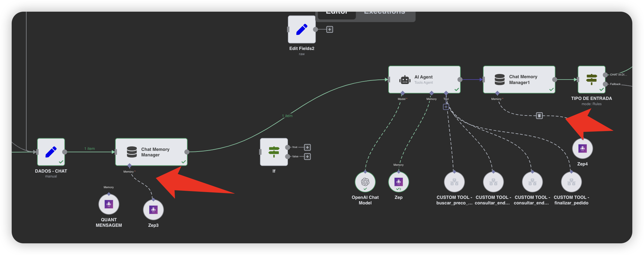Select the AI Agent node
644x255 pixels.
424,80
